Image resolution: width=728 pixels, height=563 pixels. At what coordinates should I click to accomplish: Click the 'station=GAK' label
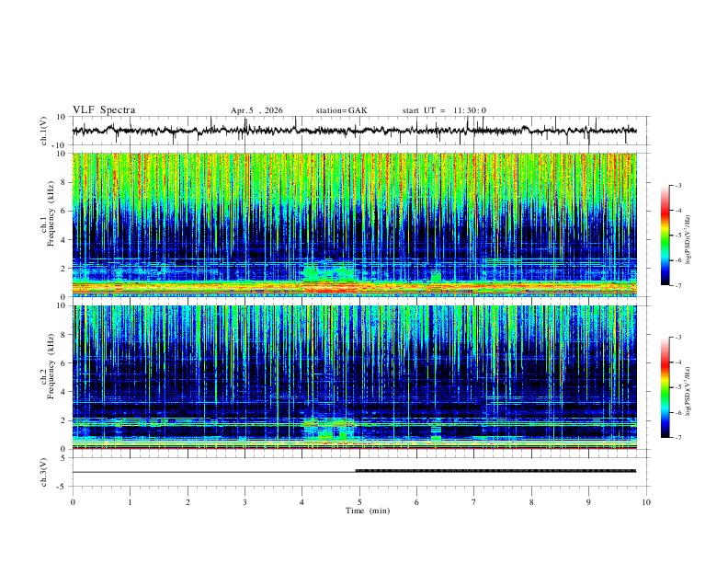341,110
